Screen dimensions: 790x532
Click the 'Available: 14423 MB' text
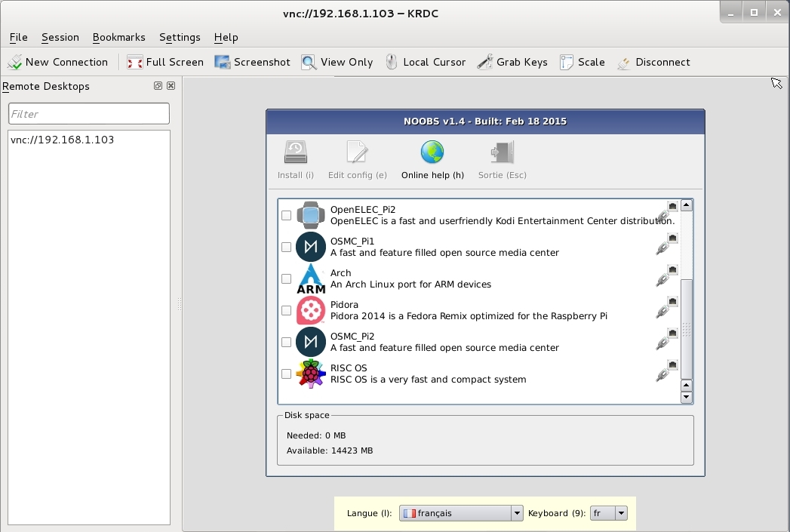330,451
